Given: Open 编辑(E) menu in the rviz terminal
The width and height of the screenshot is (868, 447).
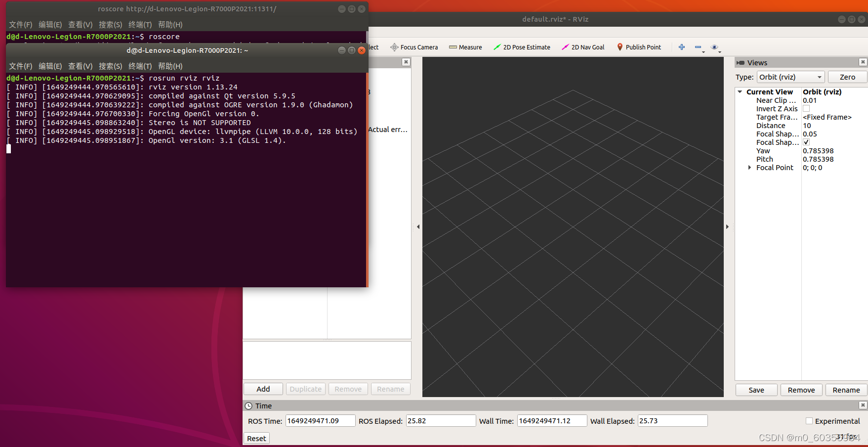Looking at the screenshot, I should 50,66.
